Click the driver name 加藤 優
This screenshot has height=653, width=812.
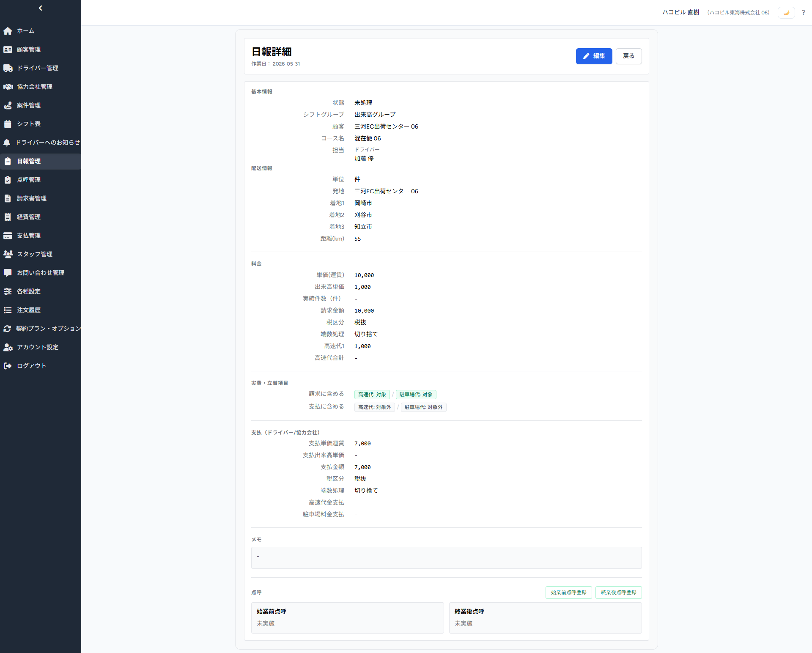coord(364,159)
